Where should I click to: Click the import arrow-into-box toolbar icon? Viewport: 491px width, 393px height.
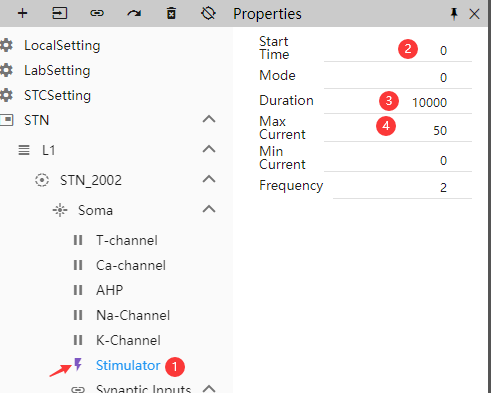[x=60, y=13]
